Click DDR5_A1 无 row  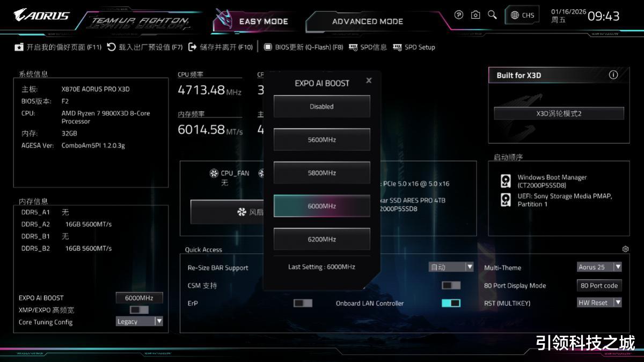click(45, 212)
